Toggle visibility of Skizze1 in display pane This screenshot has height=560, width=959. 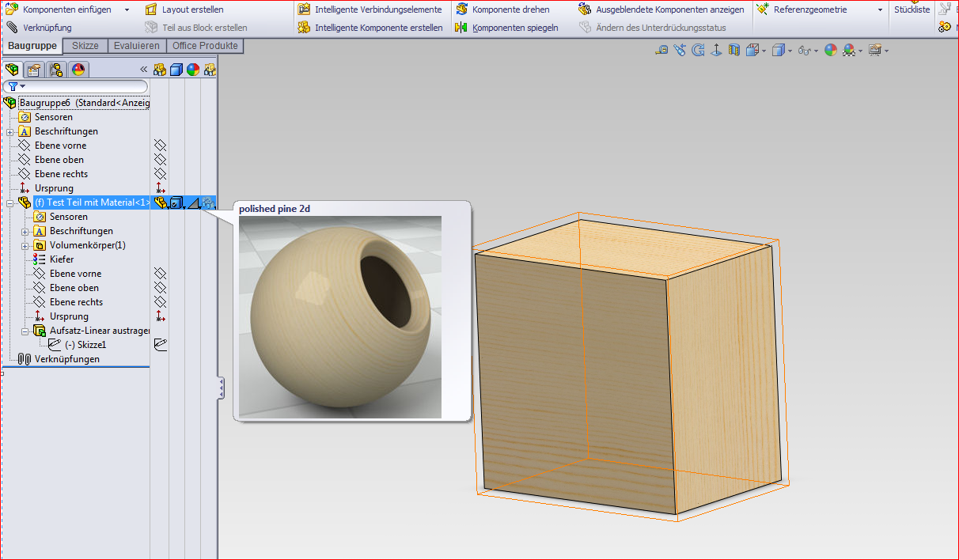(x=160, y=345)
